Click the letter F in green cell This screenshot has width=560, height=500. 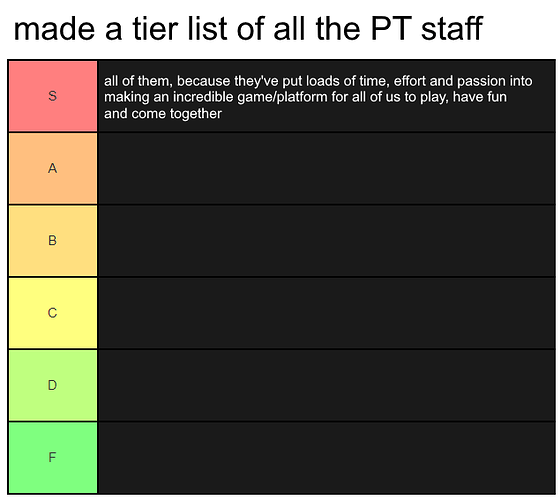(52, 458)
